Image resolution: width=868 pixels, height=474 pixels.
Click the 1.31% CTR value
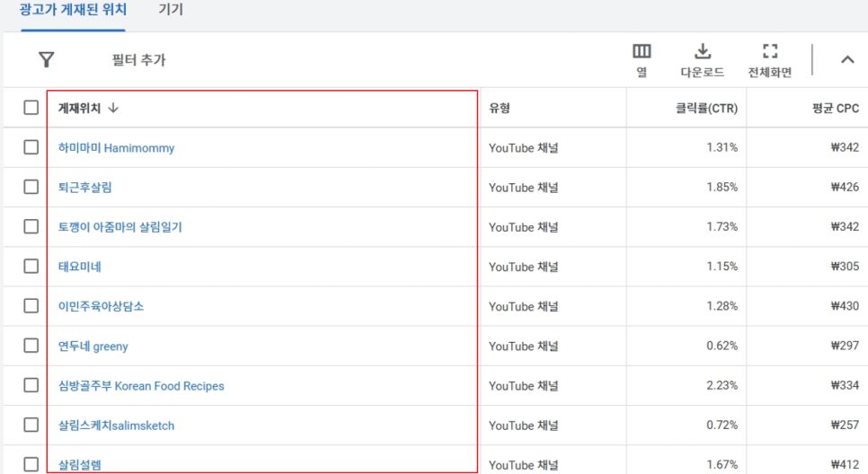(722, 147)
